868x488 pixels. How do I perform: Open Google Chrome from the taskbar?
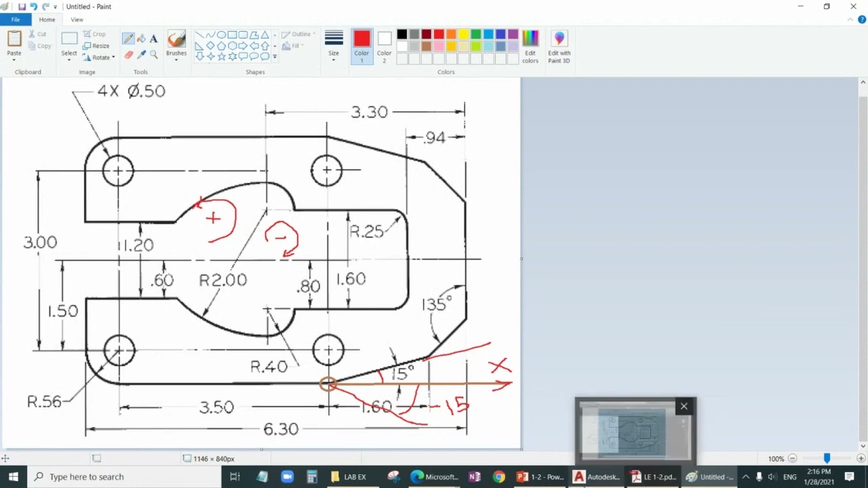point(498,477)
